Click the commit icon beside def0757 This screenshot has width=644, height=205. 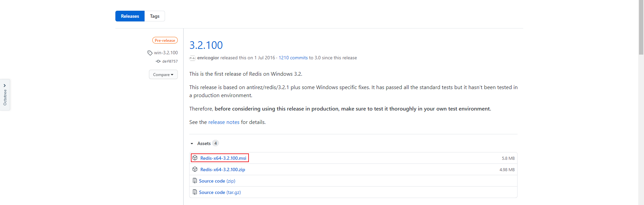(x=158, y=61)
